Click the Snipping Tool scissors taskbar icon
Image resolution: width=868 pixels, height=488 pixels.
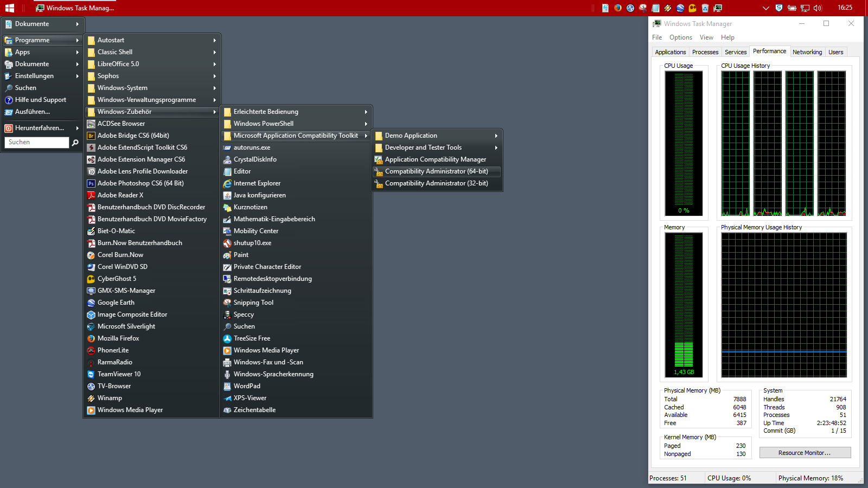643,8
